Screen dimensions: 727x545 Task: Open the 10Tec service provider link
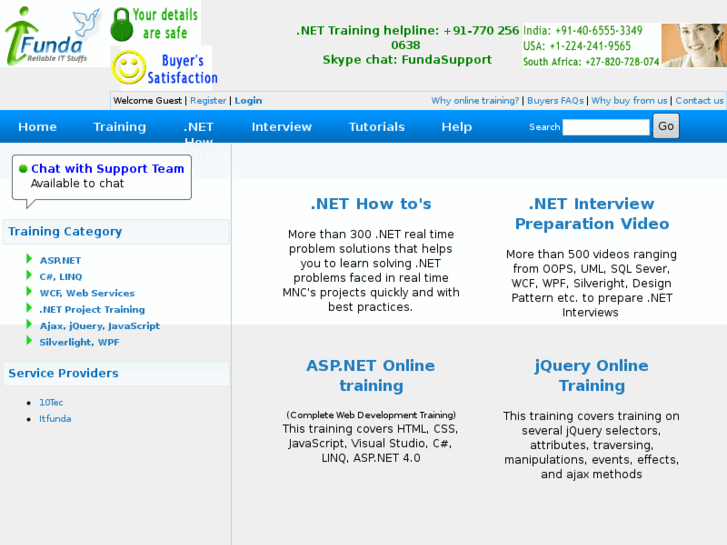point(51,402)
